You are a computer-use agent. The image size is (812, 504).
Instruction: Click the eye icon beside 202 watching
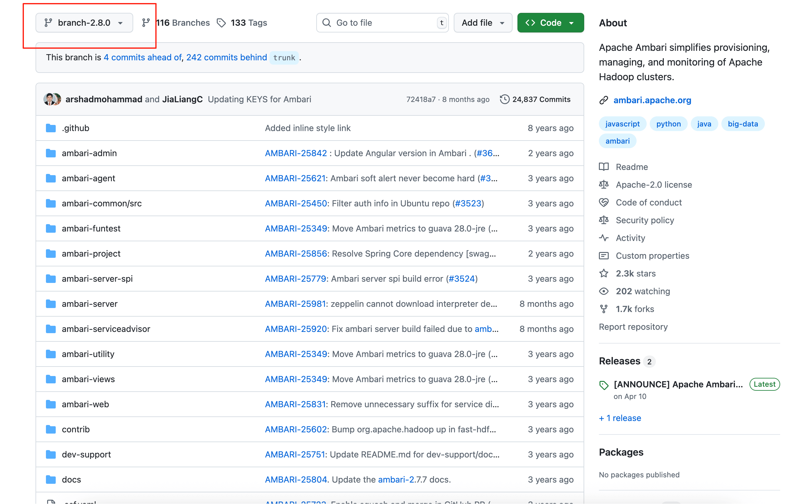pos(604,291)
